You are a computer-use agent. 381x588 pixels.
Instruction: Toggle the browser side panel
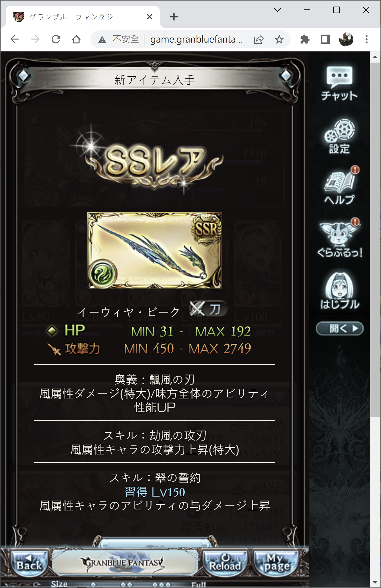click(x=325, y=39)
